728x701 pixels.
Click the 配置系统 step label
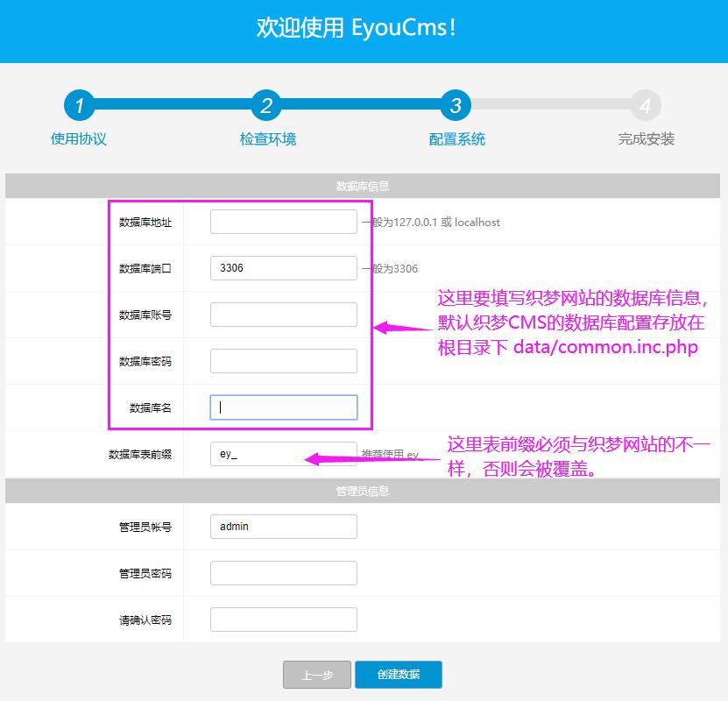coord(456,138)
